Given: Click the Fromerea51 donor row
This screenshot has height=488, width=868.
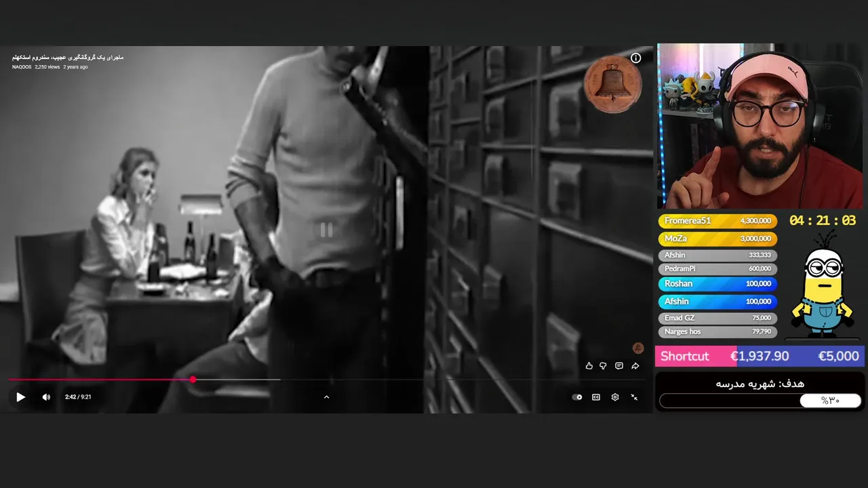Looking at the screenshot, I should pyautogui.click(x=717, y=221).
